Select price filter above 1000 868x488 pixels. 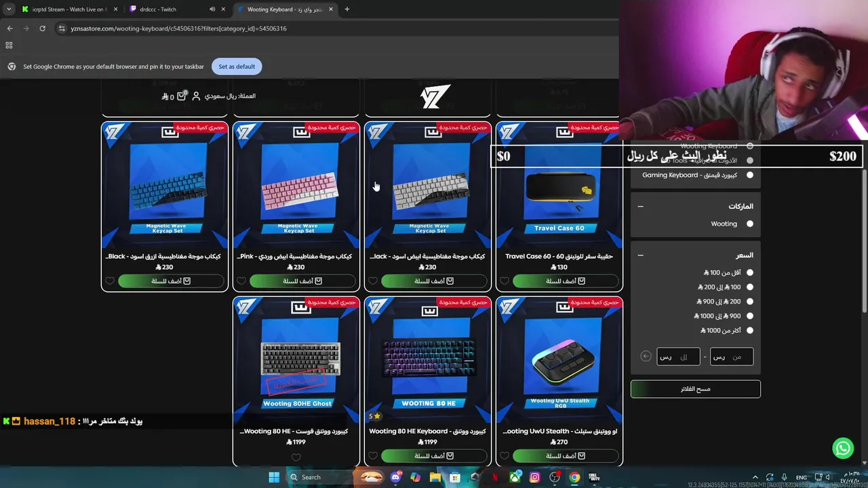click(749, 330)
